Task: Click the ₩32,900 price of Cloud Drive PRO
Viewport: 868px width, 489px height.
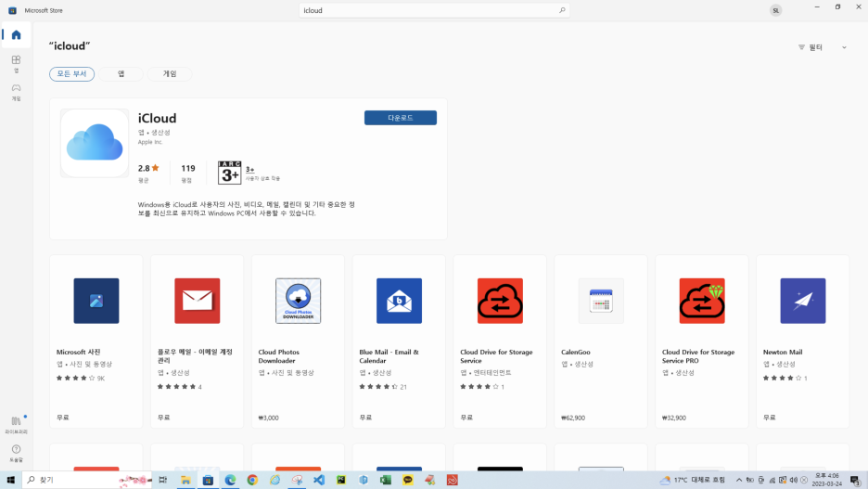Action: (x=673, y=418)
